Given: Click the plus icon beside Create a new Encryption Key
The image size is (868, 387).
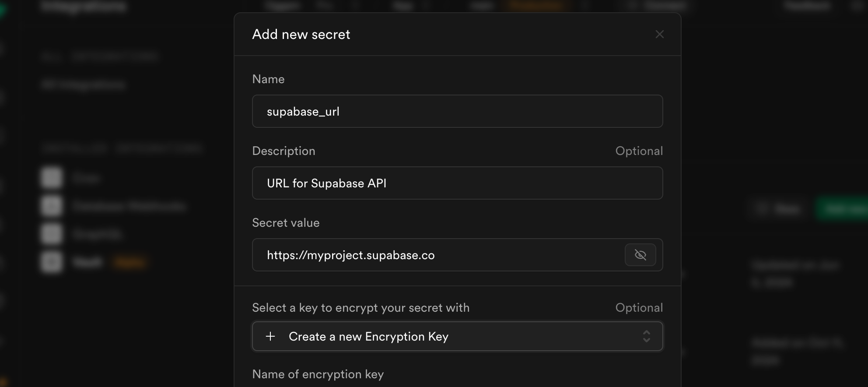Looking at the screenshot, I should coord(270,336).
